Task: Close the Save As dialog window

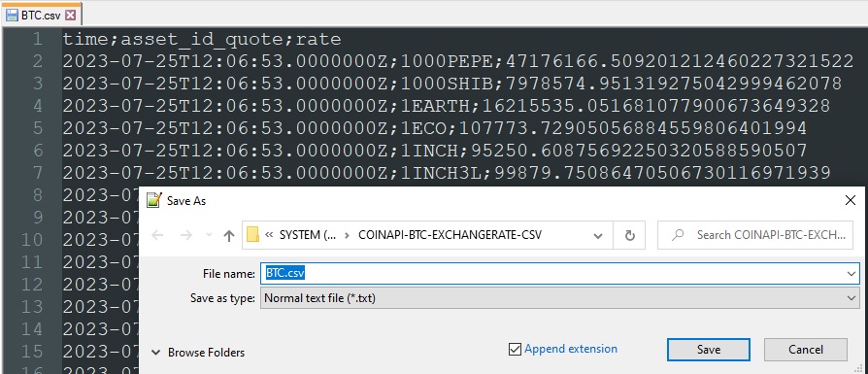Action: click(x=851, y=200)
